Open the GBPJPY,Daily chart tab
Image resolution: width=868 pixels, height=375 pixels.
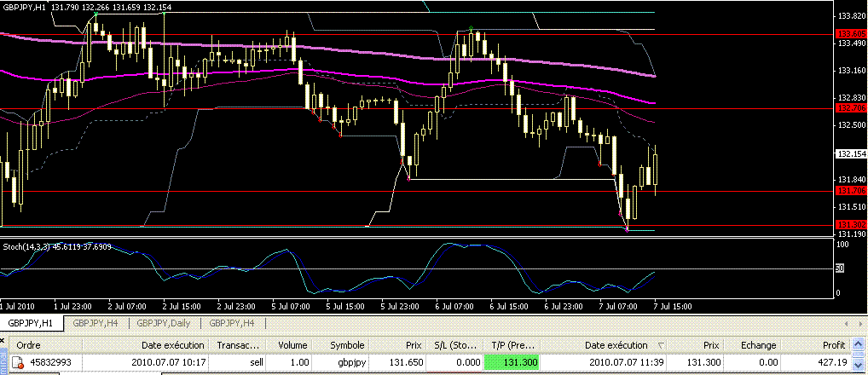pos(165,323)
